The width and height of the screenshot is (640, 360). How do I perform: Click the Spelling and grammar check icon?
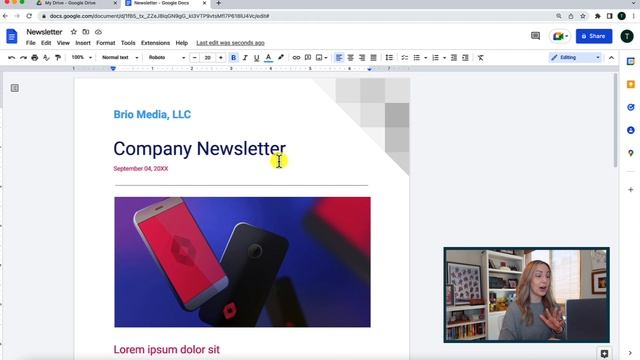point(46,58)
